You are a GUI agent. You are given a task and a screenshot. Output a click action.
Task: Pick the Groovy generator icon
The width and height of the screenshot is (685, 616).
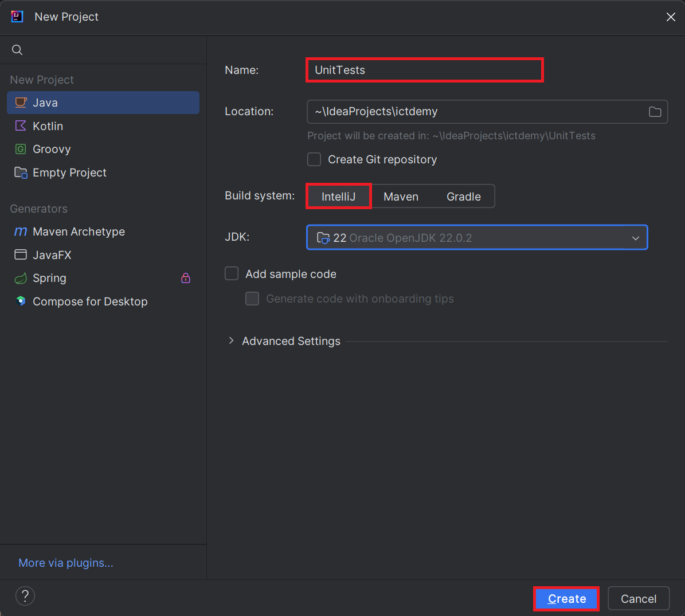(21, 149)
